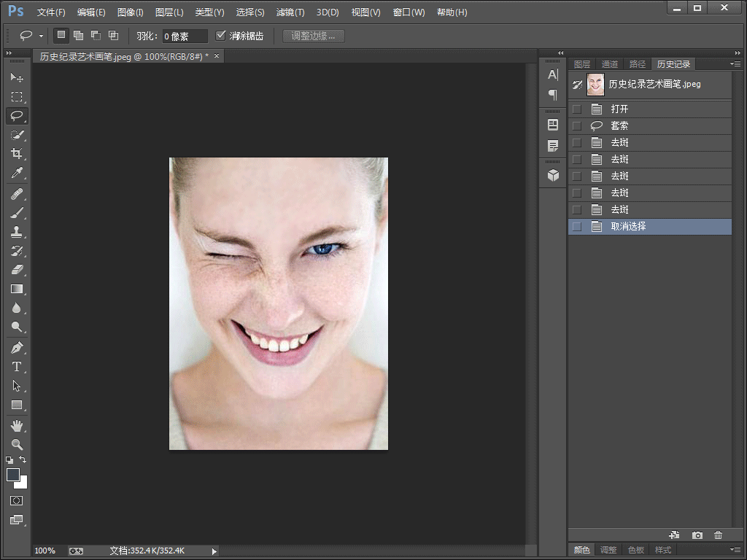Open 选择(S) menu
This screenshot has height=560, width=747.
point(250,12)
